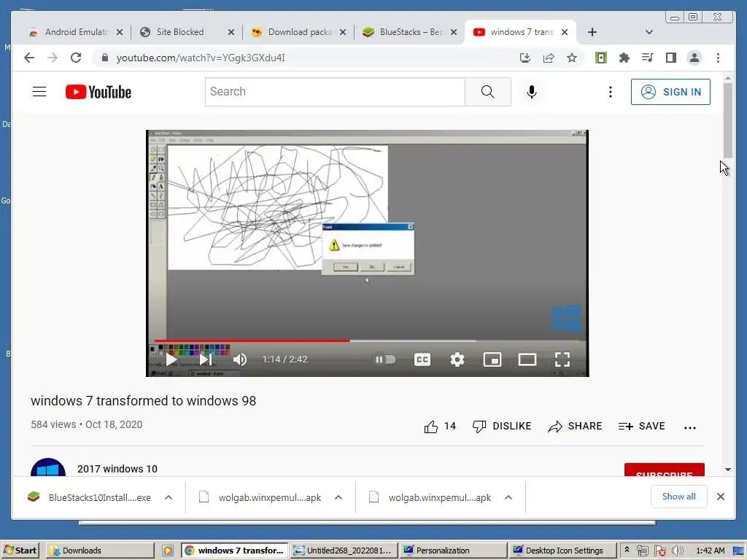Click SIGN IN button
The width and height of the screenshot is (747, 560).
point(670,92)
